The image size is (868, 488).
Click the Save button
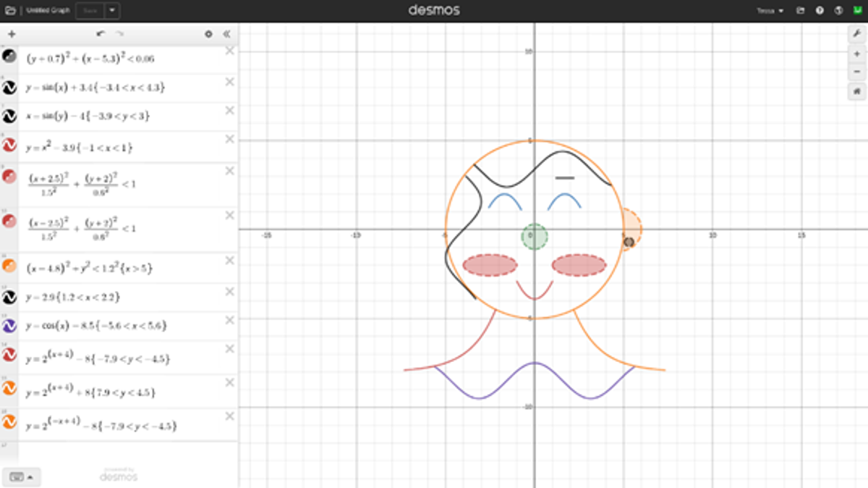[90, 11]
